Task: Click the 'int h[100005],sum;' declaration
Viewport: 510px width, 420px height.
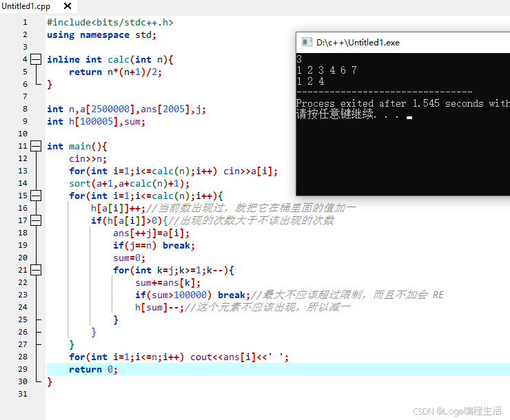Action: (96, 121)
